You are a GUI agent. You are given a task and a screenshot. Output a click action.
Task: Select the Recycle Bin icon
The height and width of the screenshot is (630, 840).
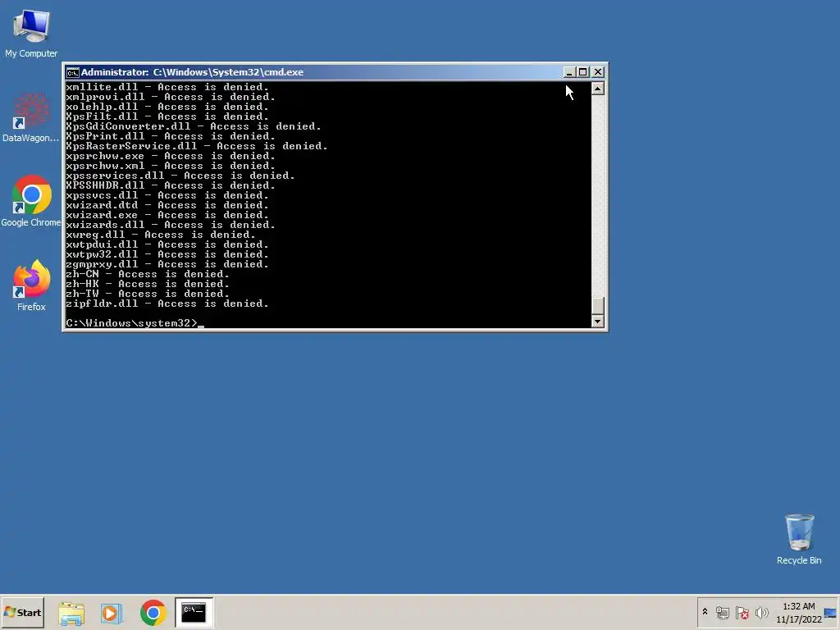click(799, 540)
